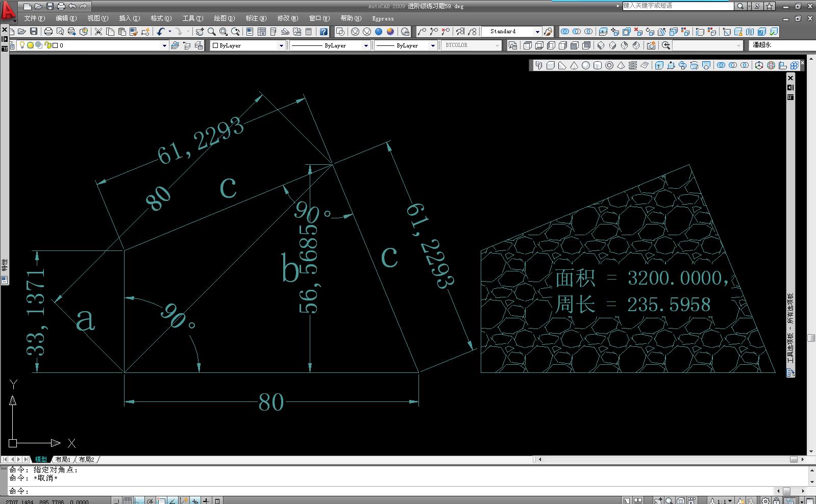Image resolution: width=816 pixels, height=504 pixels.
Task: Click the keyword search input field
Action: [678, 6]
